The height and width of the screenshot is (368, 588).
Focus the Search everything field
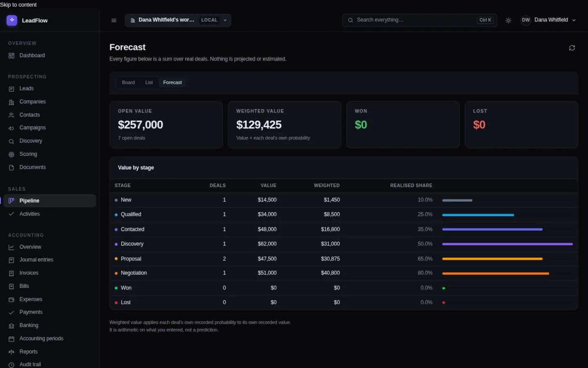[x=419, y=20]
